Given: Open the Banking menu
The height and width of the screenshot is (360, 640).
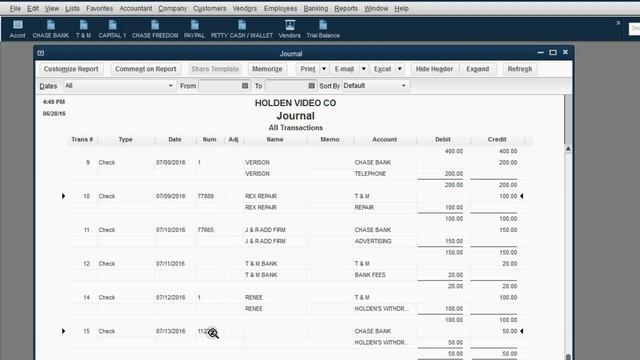Looking at the screenshot, I should [x=316, y=8].
